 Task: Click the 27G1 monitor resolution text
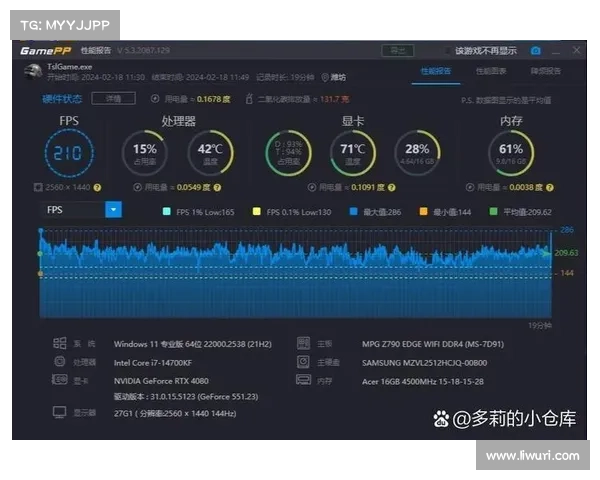coord(175,413)
